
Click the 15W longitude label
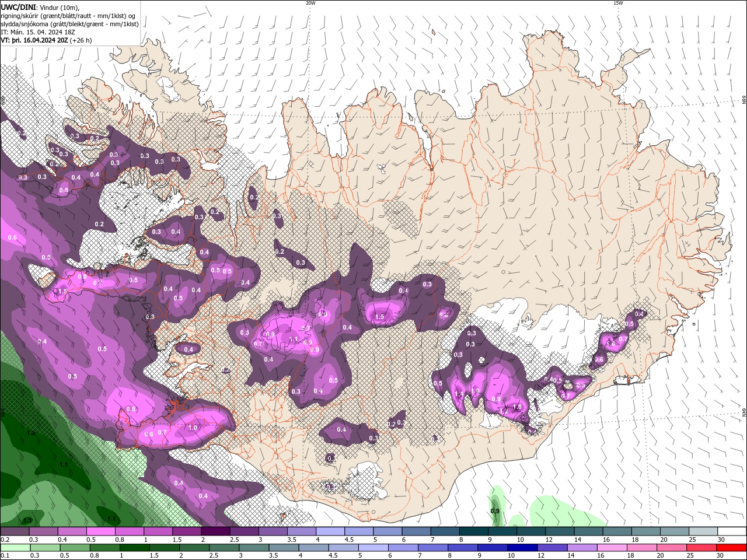(618, 3)
